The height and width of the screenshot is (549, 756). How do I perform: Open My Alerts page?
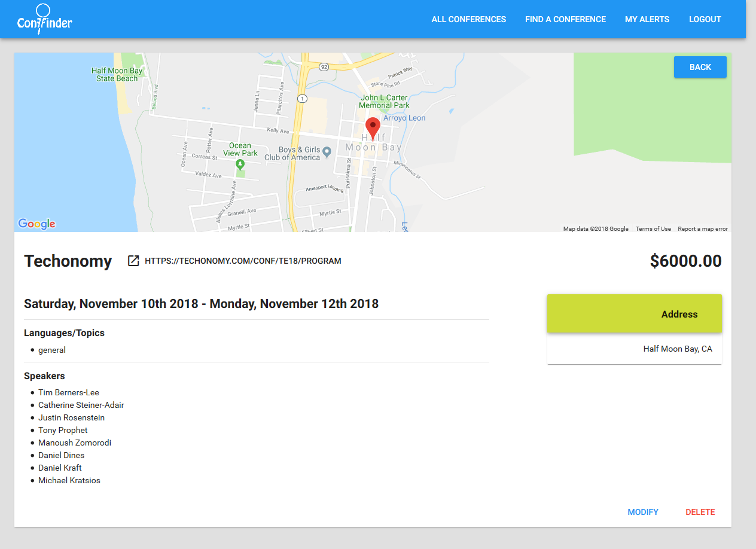[647, 19]
